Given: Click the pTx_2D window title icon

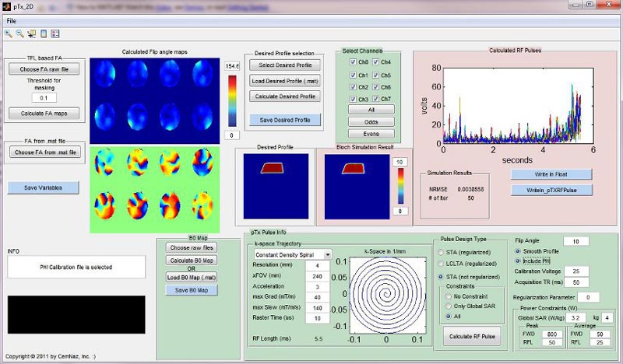Looking at the screenshot, I should (x=7, y=5).
